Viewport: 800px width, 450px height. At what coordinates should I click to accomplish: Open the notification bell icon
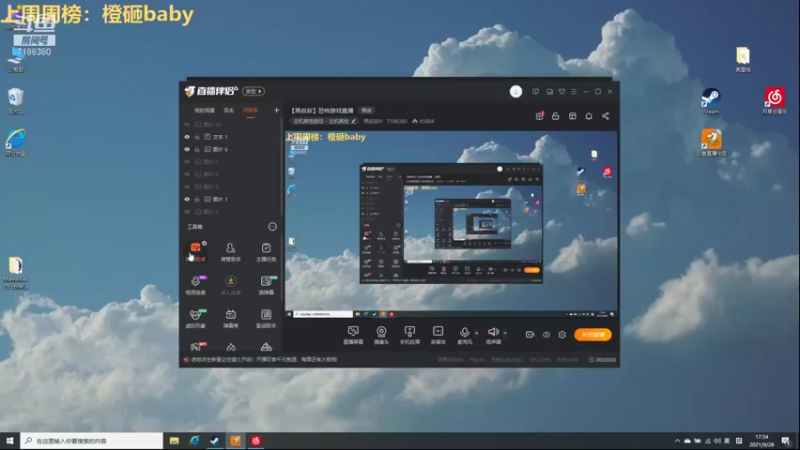(589, 116)
